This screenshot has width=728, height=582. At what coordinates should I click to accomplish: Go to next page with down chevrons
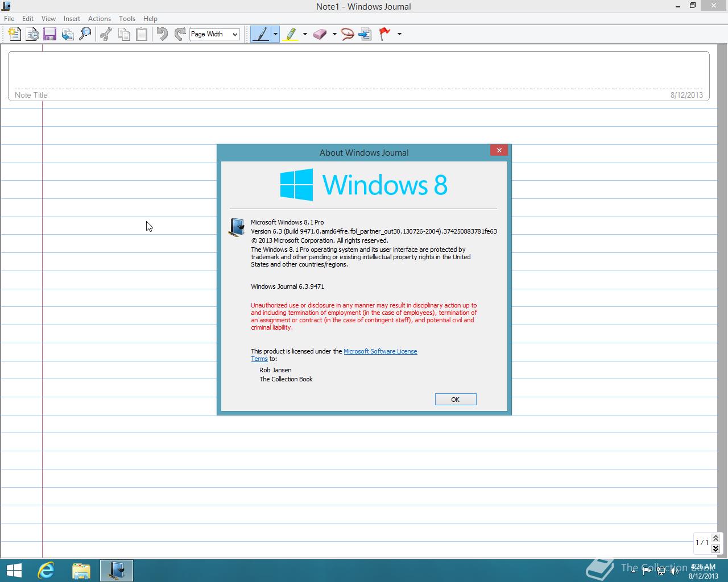(x=715, y=548)
